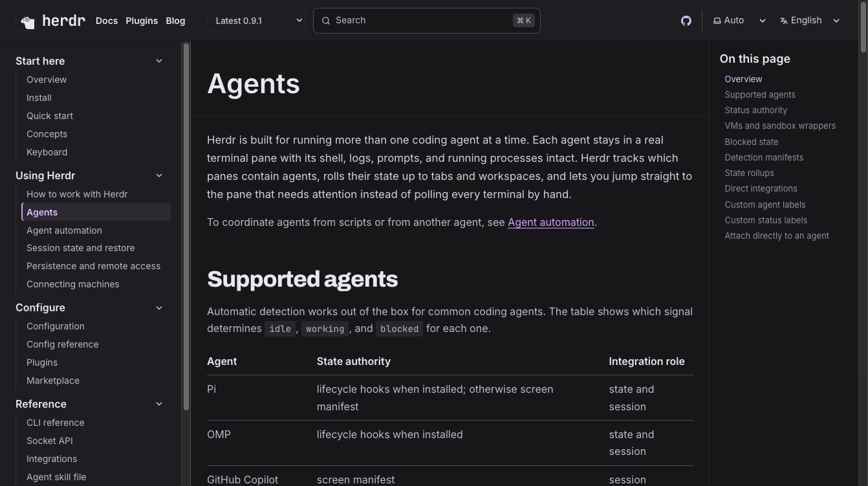Screen dimensions: 868x486
Task: Click the State authority column header
Action: 354,361
